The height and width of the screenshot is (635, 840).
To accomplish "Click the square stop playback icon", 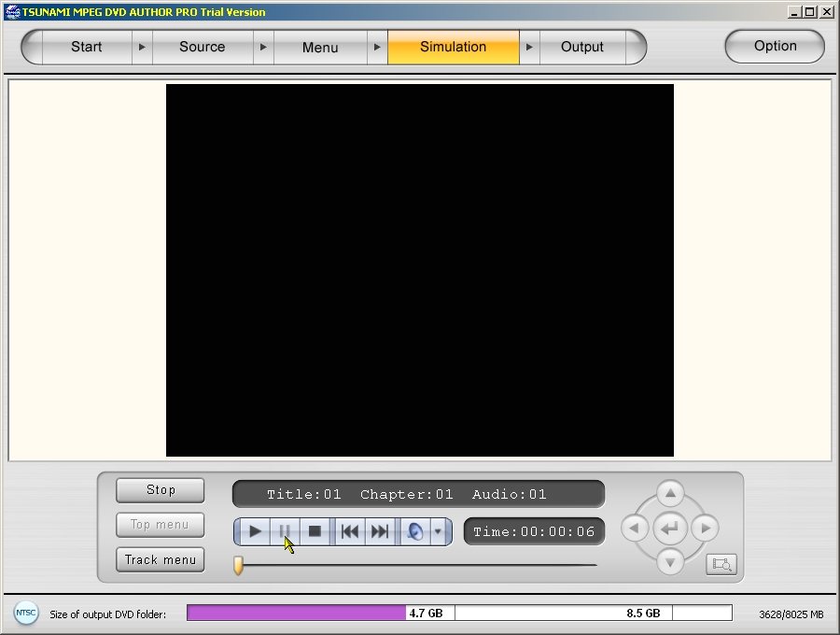I will pos(315,531).
